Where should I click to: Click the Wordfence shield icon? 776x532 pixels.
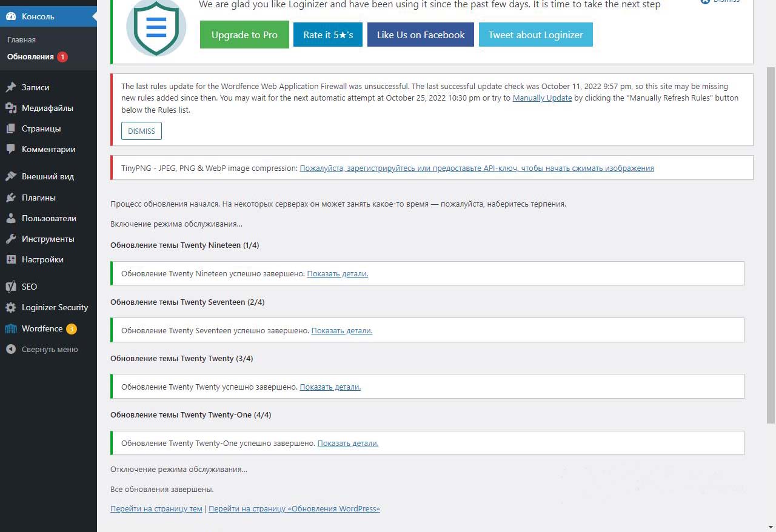click(x=11, y=328)
